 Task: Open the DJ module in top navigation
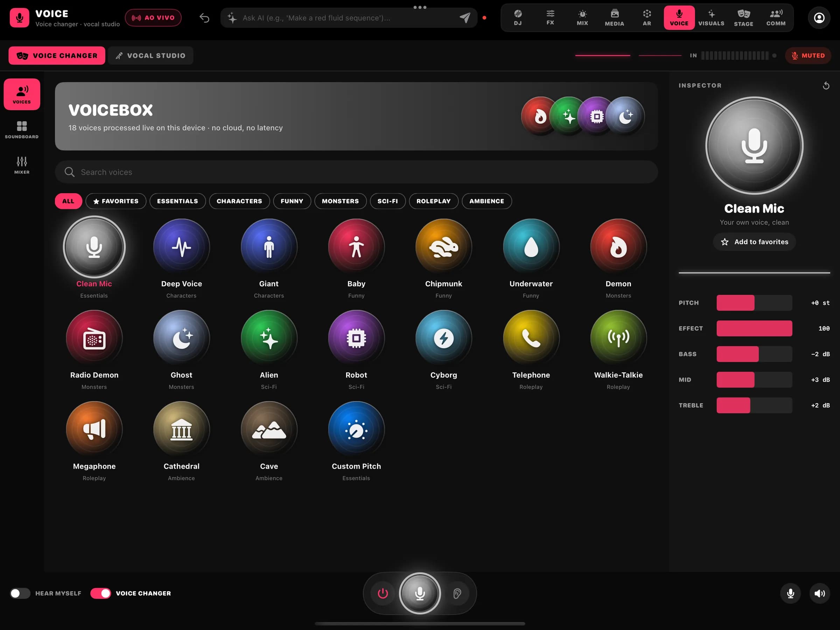(x=518, y=18)
